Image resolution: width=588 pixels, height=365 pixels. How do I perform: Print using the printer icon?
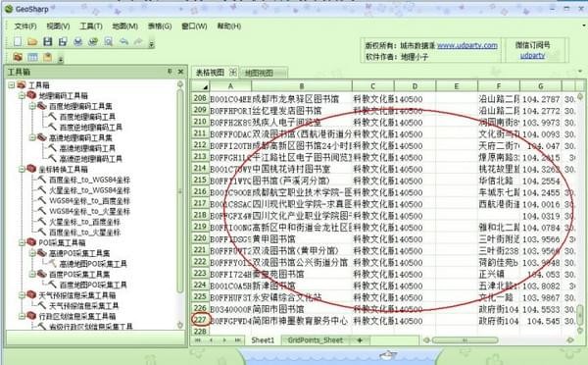click(77, 41)
